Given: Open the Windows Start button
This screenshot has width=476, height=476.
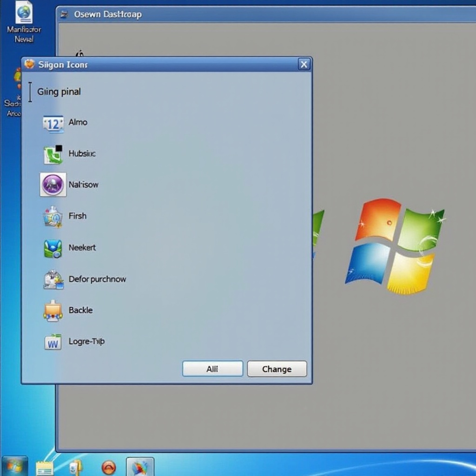Looking at the screenshot, I should (x=14, y=466).
